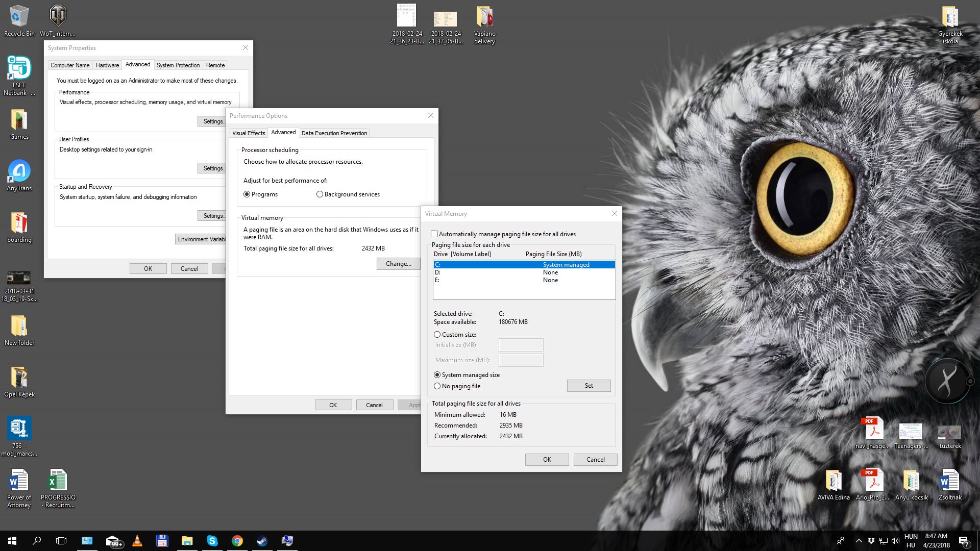Viewport: 980px width, 551px height.
Task: Click Cancel in the Virtual Memory dialog
Action: [595, 460]
